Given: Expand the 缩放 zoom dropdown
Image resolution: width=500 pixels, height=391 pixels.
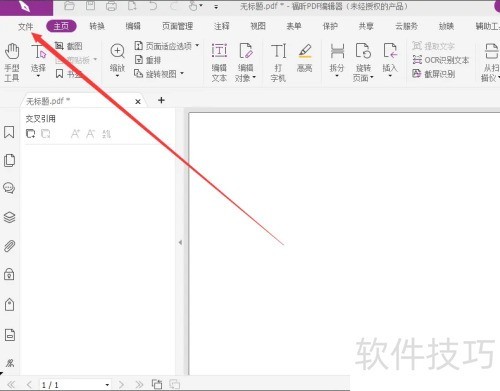Looking at the screenshot, I should [117, 76].
